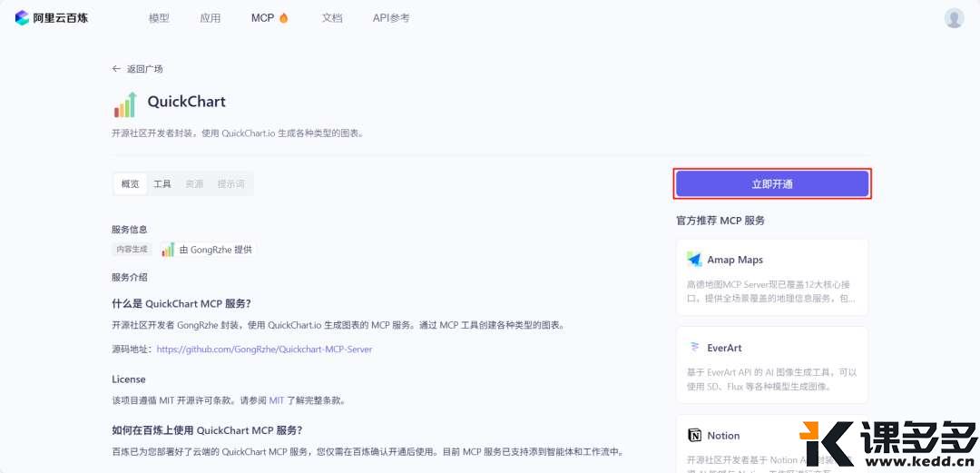Screen dimensions: 980x473
Task: Open the 应用 navigation menu
Action: coord(210,18)
